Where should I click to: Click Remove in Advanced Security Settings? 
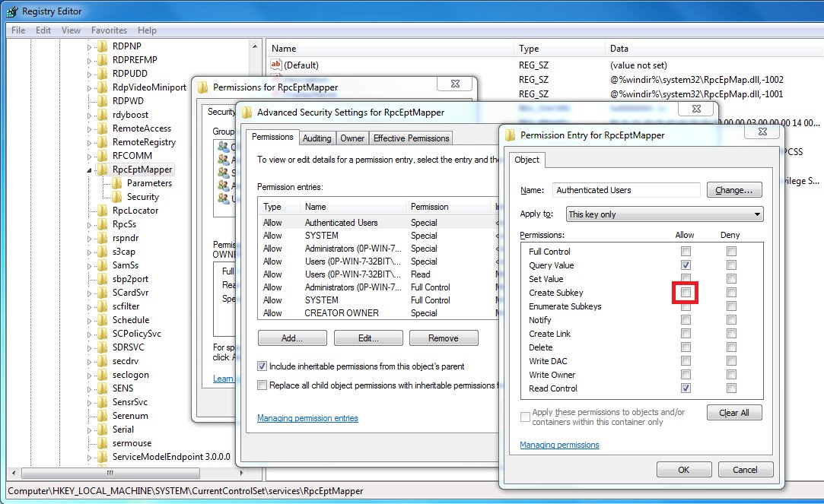[444, 338]
